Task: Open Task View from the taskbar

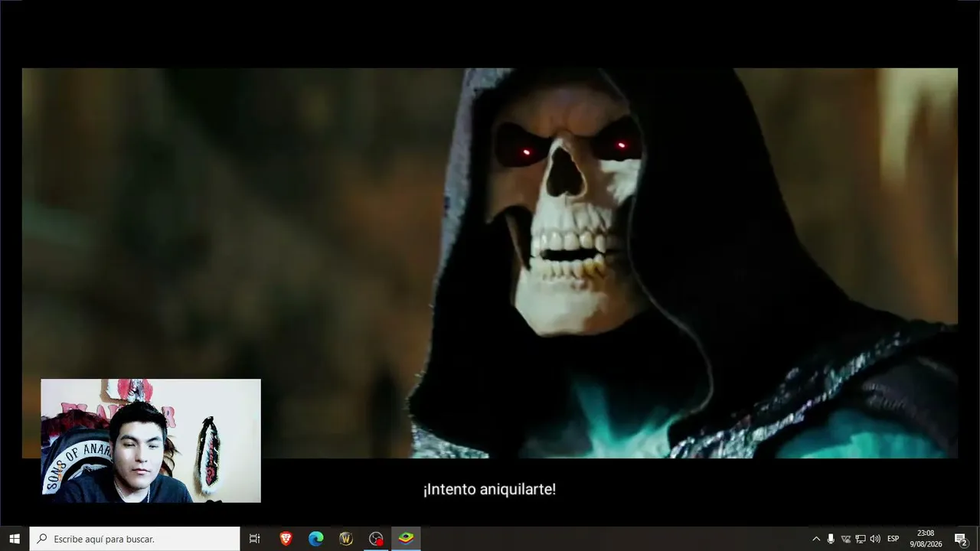Action: tap(255, 539)
